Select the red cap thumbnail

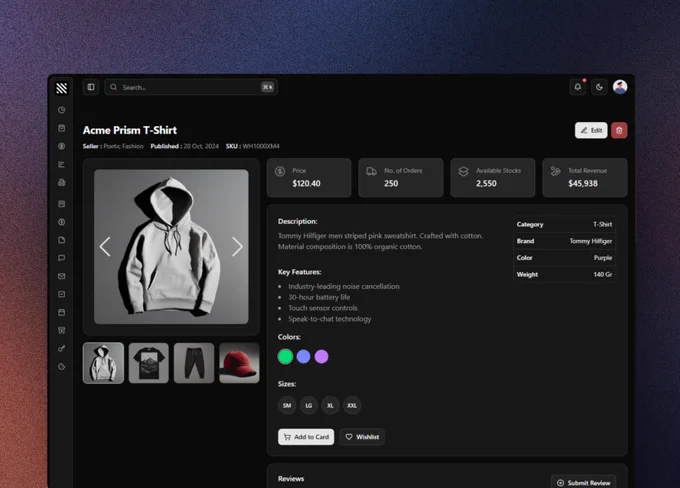pos(239,363)
